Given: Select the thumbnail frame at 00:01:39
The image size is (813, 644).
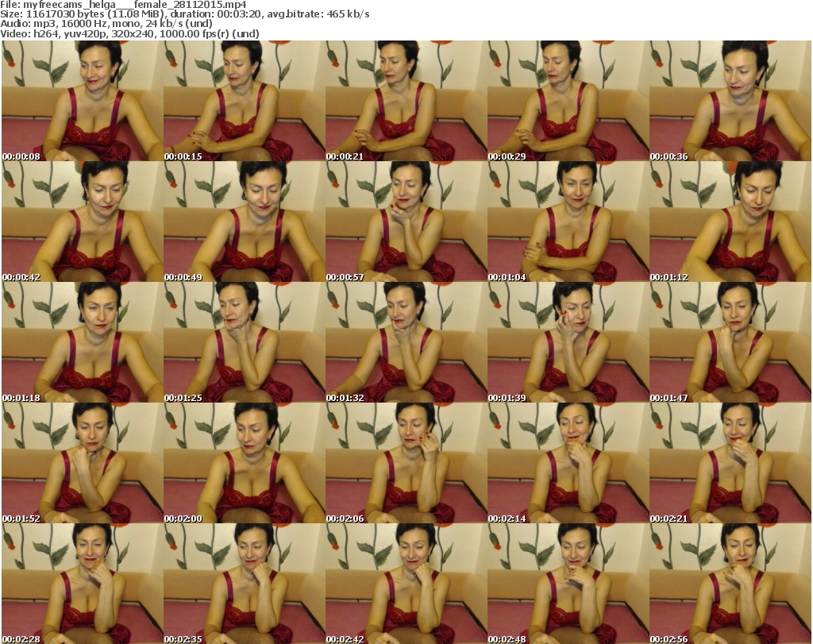Looking at the screenshot, I should click(x=568, y=342).
